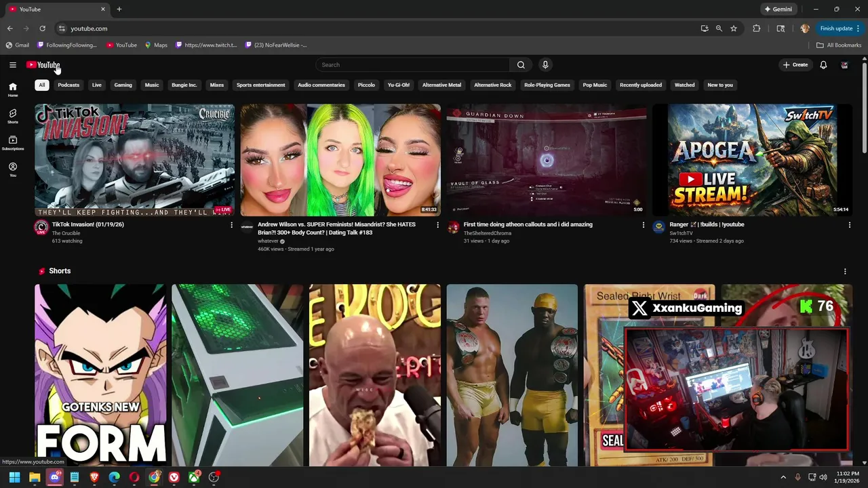
Task: Go to Home in the sidebar
Action: pyautogui.click(x=13, y=89)
